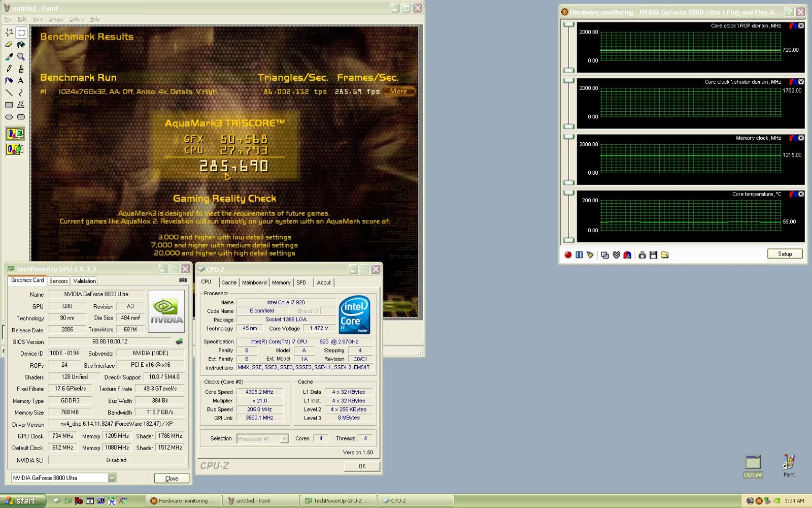This screenshot has width=812, height=508.
Task: Click the Close button in GPU-Z
Action: [x=172, y=478]
